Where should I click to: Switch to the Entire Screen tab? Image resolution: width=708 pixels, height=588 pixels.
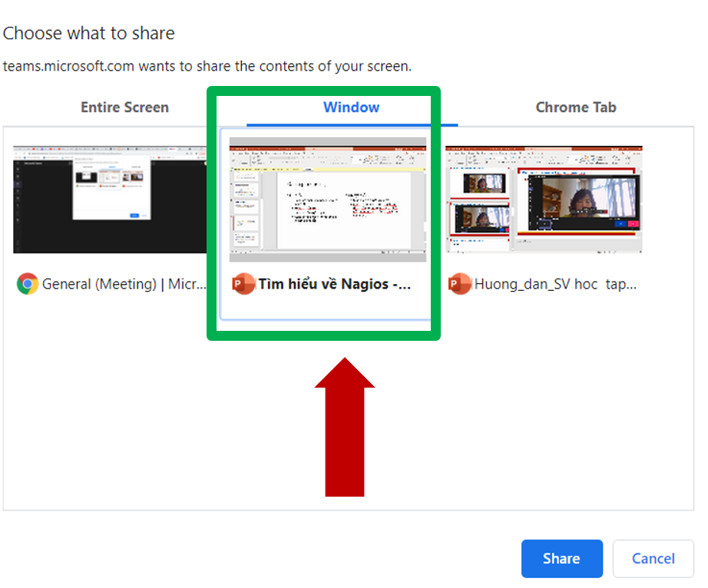click(x=124, y=107)
